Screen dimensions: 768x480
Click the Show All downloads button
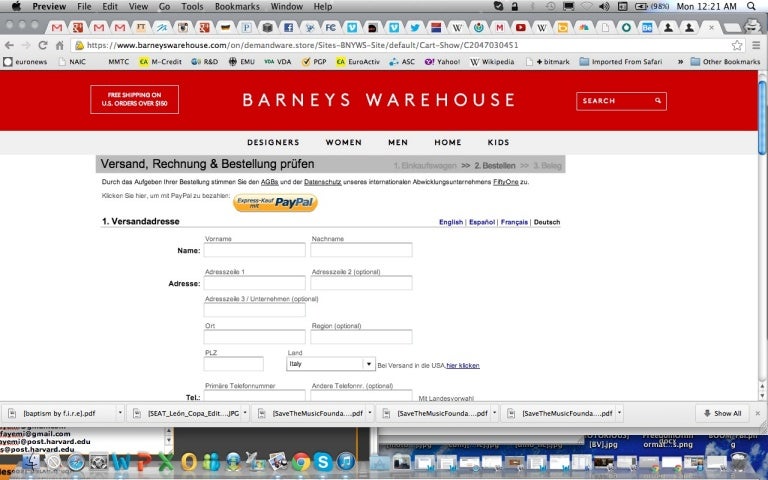(721, 413)
